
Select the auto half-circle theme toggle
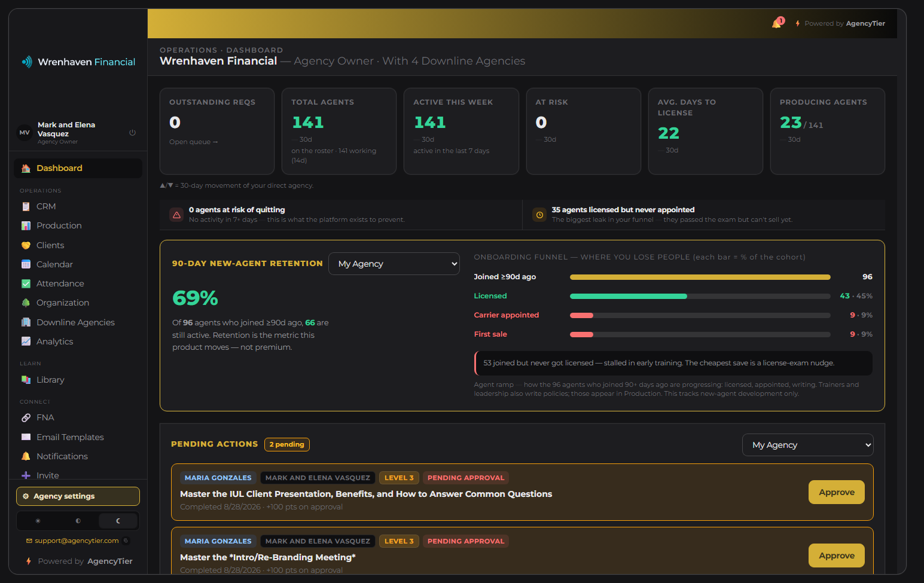coord(78,521)
